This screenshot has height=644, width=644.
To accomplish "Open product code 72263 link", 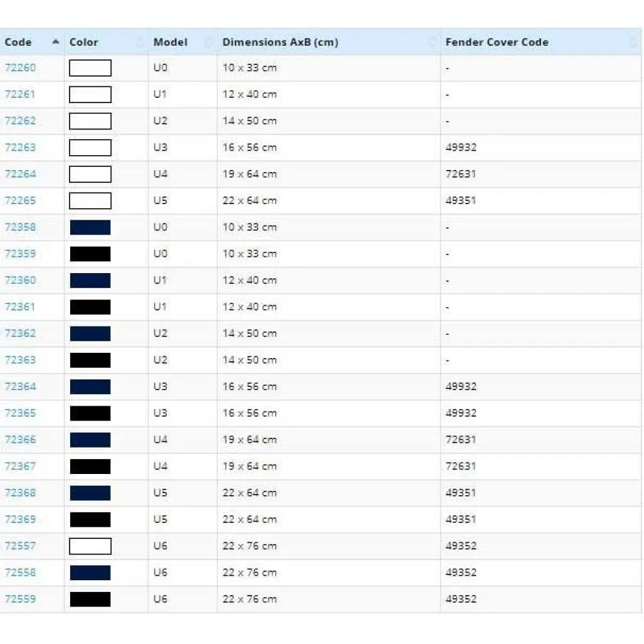I will pos(20,147).
